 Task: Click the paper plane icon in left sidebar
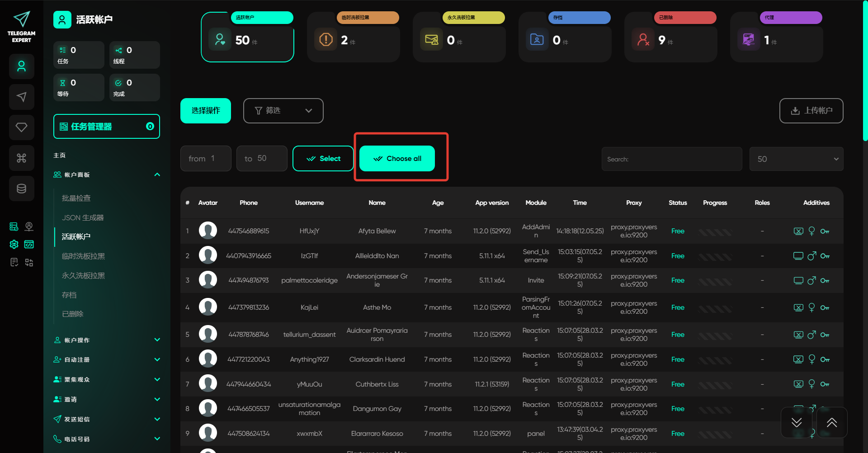21,97
